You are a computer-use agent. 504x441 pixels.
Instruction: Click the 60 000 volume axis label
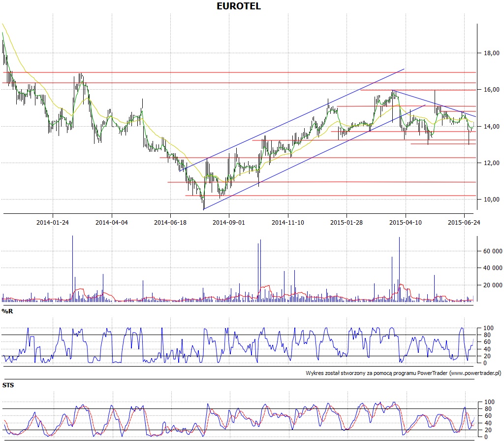[x=493, y=251]
